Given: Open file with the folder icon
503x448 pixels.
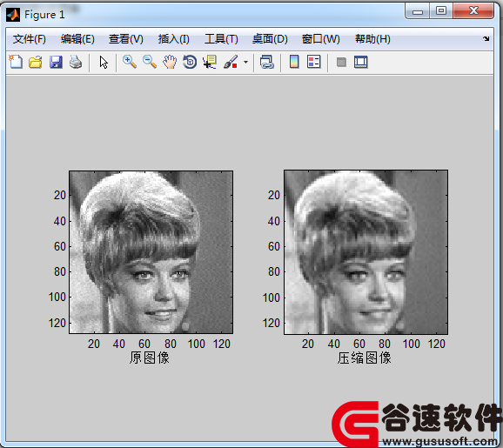Looking at the screenshot, I should pos(36,62).
